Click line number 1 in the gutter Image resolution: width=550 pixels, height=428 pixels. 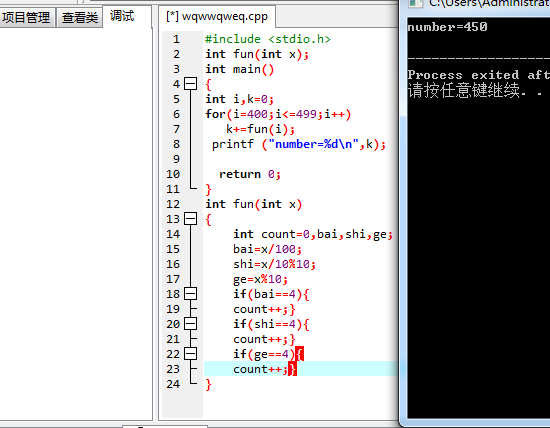176,39
